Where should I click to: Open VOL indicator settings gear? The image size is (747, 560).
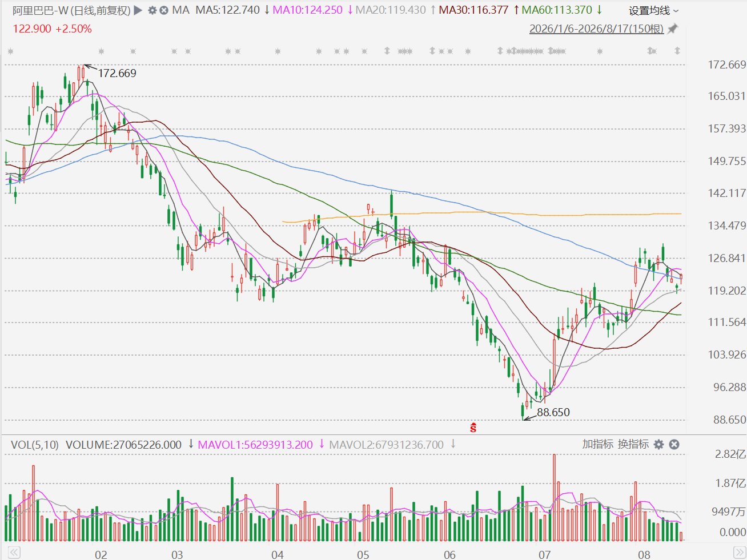[x=658, y=444]
